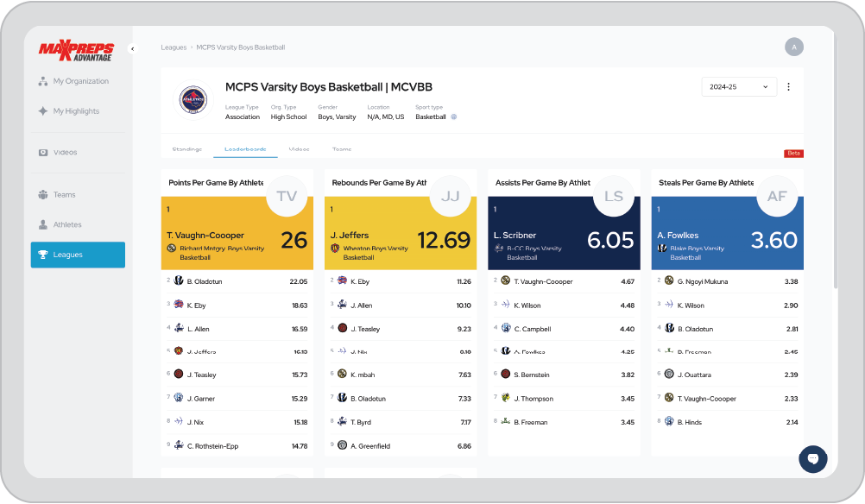The height and width of the screenshot is (504, 865).
Task: Click the AF initials avatar on Steals card
Action: pyautogui.click(x=776, y=196)
